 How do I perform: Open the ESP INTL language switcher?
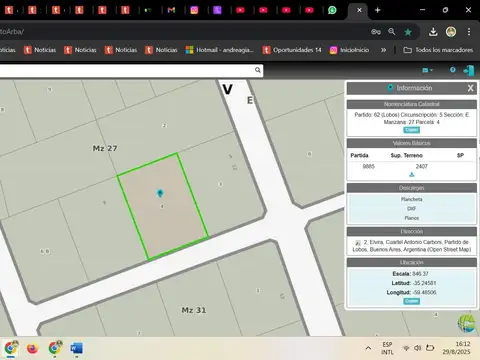[x=387, y=348]
